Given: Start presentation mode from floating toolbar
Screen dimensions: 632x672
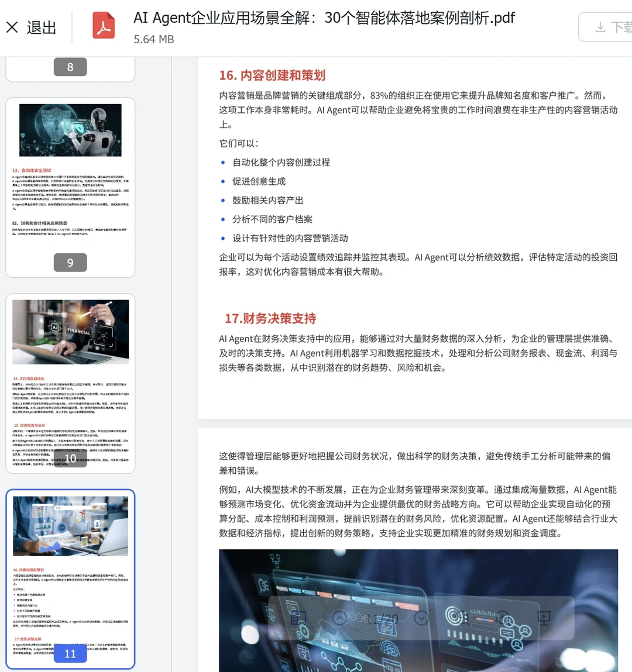Looking at the screenshot, I should 544,618.
